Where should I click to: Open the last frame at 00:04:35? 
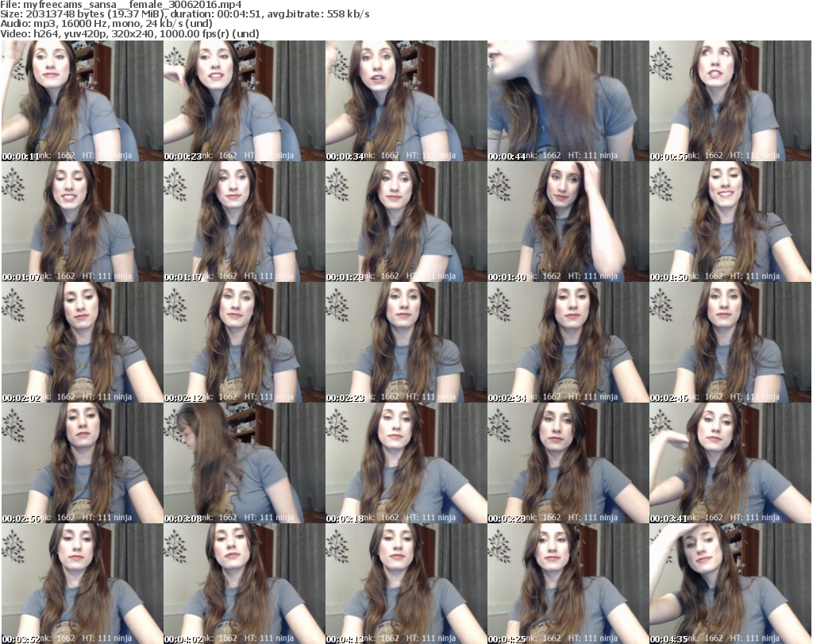pos(730,584)
